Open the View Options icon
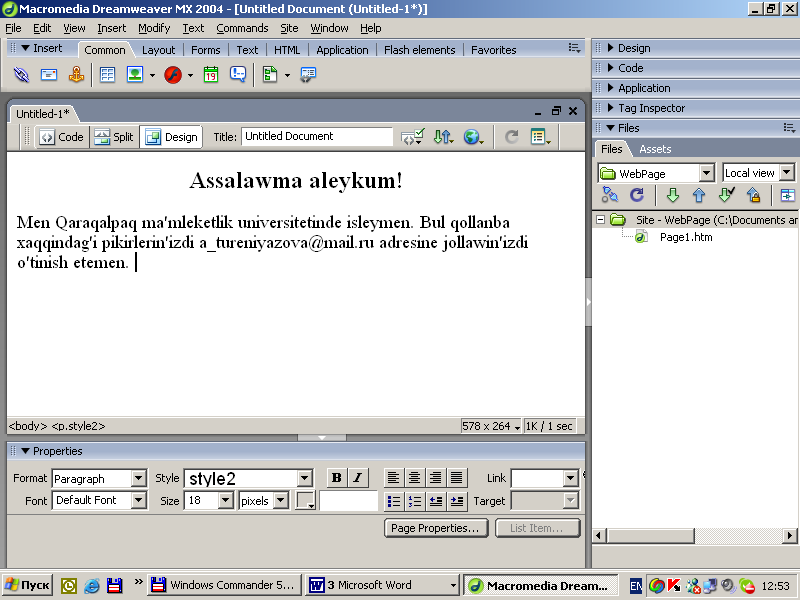Screen dimensions: 800x600 (540, 137)
